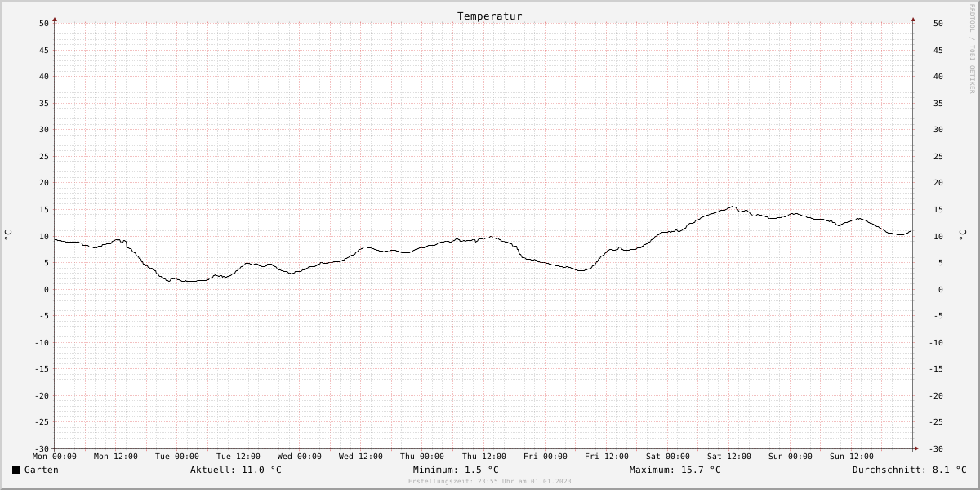This screenshot has width=980, height=490.
Task: Click the Sun 00:00 time axis label
Action: pyautogui.click(x=791, y=457)
